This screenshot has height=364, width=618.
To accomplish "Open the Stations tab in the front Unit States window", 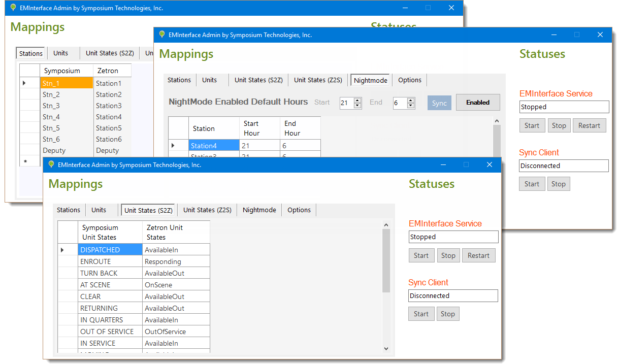I will coord(69,210).
